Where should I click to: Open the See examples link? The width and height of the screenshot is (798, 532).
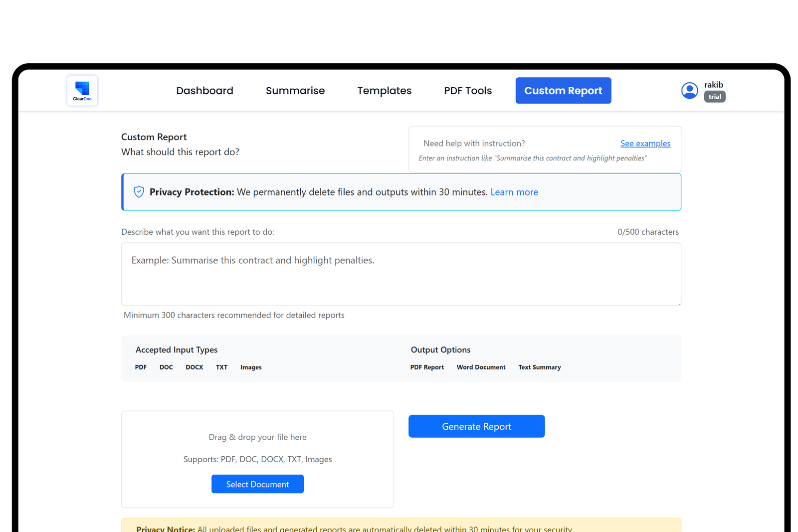click(645, 144)
